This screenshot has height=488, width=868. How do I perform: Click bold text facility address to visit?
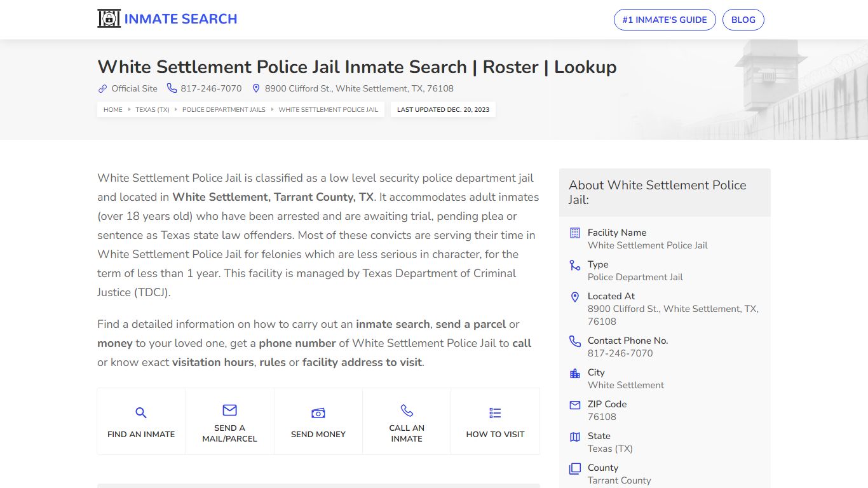pos(362,362)
